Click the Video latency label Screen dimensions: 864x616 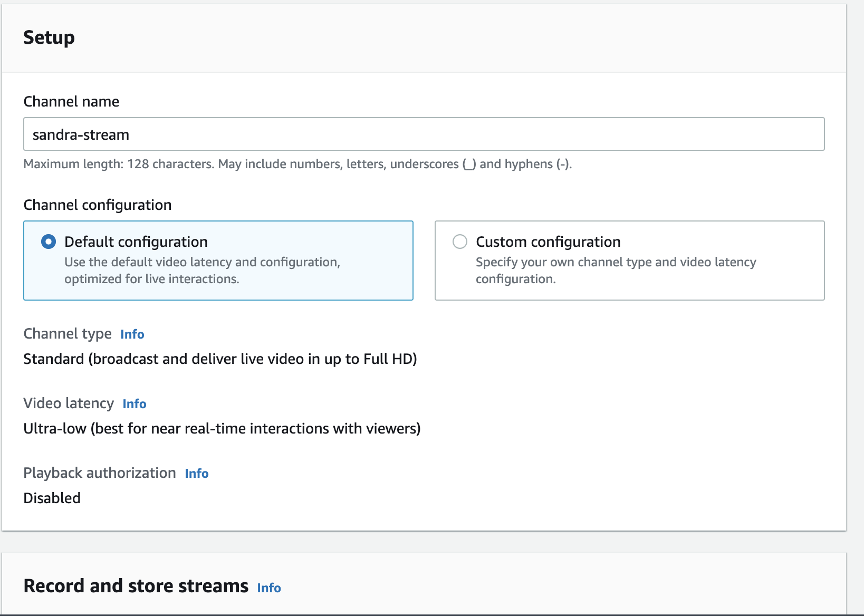click(69, 403)
